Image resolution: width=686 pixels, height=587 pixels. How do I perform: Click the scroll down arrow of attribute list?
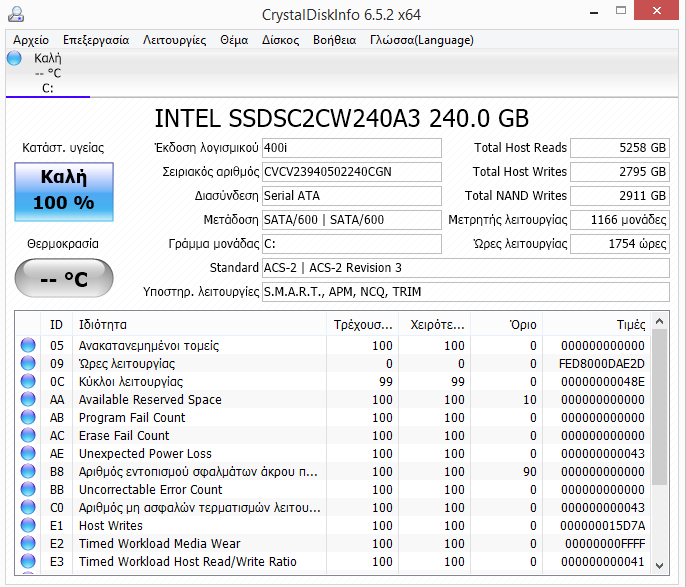[x=660, y=565]
